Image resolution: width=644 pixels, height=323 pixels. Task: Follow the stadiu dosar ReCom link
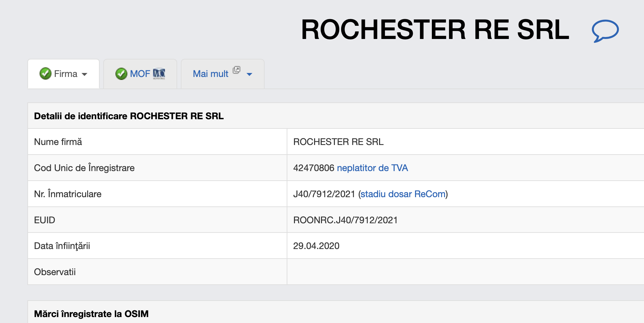(403, 194)
